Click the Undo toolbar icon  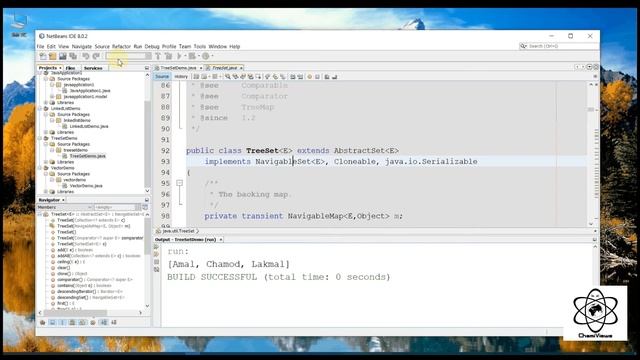pyautogui.click(x=86, y=56)
